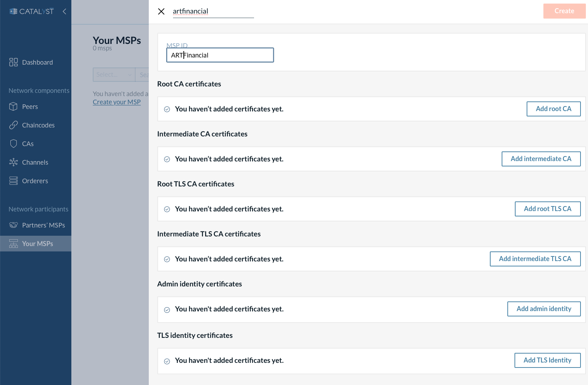Focus the MSP ID input field
The width and height of the screenshot is (588, 385).
pyautogui.click(x=220, y=55)
